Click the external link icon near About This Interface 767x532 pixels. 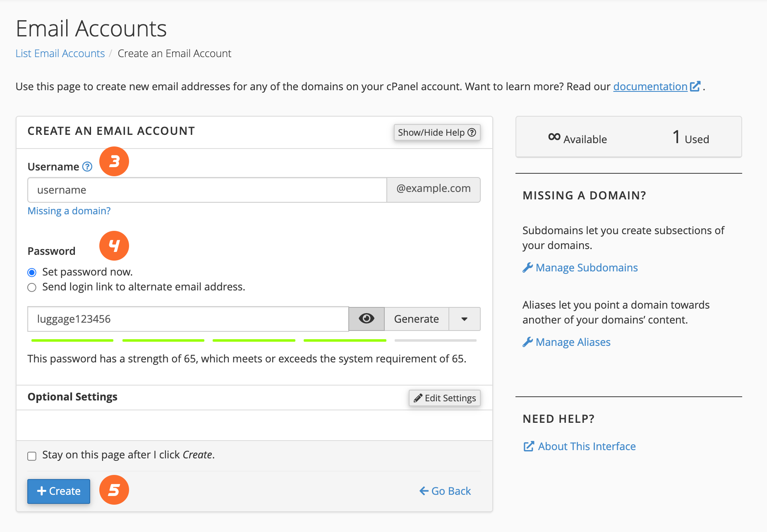(528, 446)
